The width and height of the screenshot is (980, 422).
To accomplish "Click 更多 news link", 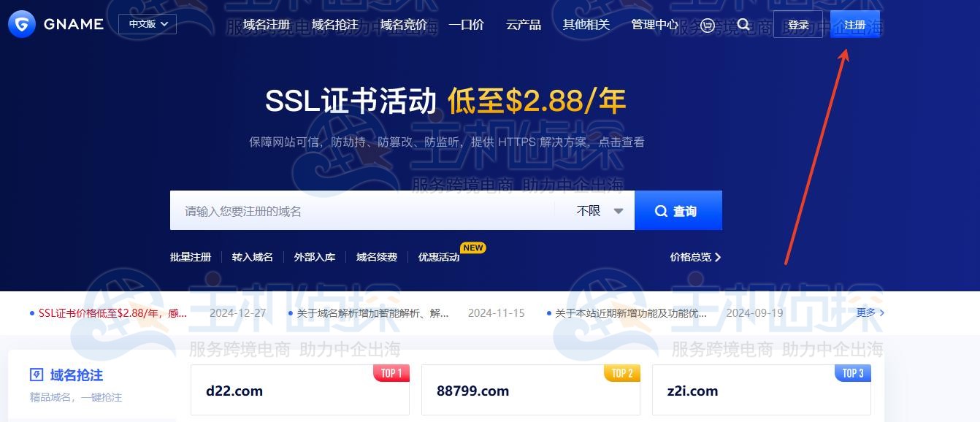I will point(870,312).
